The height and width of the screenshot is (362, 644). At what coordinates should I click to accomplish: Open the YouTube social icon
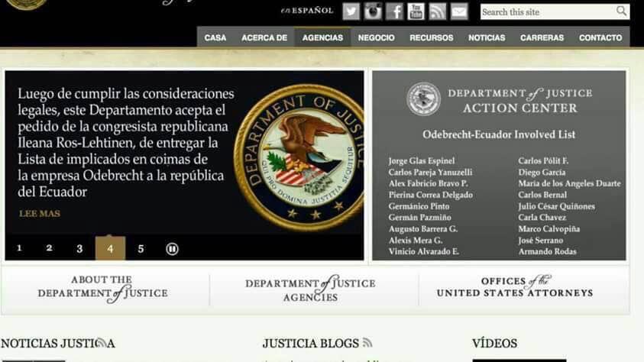coord(416,11)
